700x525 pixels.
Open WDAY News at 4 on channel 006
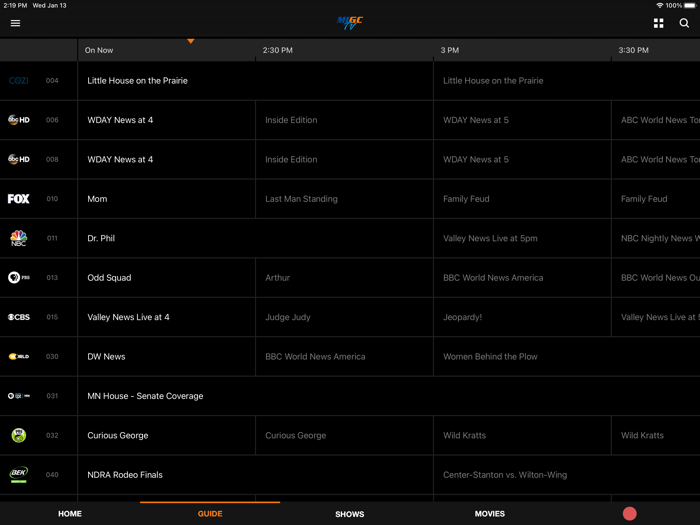pyautogui.click(x=167, y=120)
